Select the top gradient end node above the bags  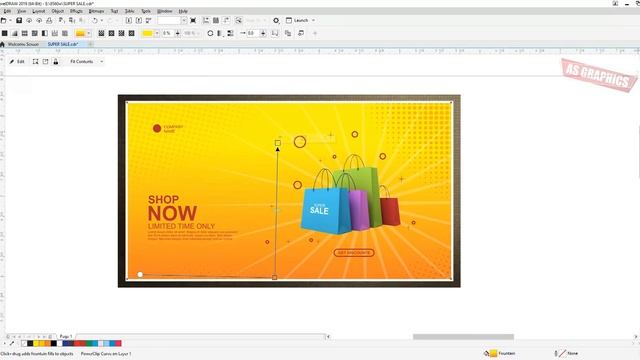tap(278, 143)
